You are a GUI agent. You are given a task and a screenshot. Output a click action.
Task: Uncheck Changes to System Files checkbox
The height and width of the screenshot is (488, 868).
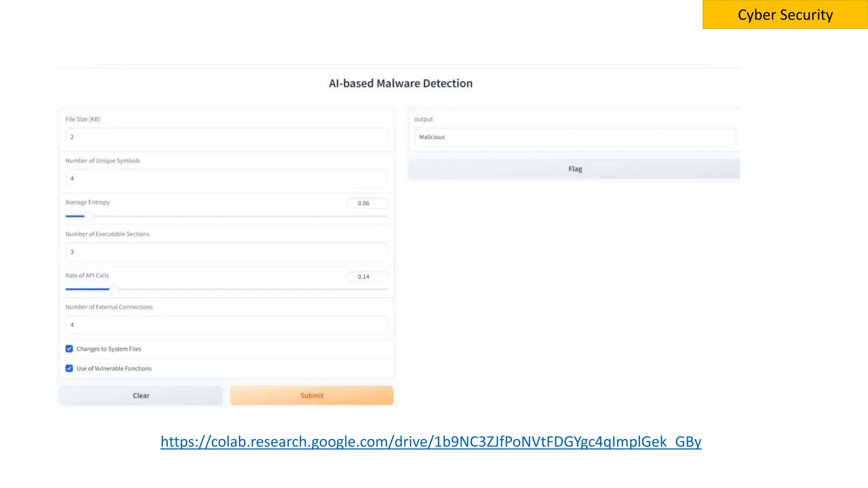69,349
